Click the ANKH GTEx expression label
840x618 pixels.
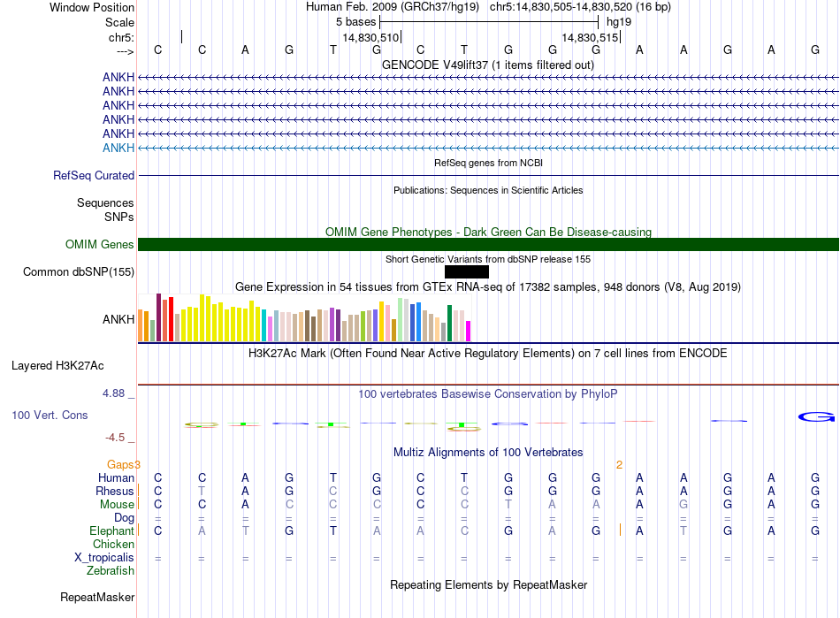pyautogui.click(x=118, y=319)
